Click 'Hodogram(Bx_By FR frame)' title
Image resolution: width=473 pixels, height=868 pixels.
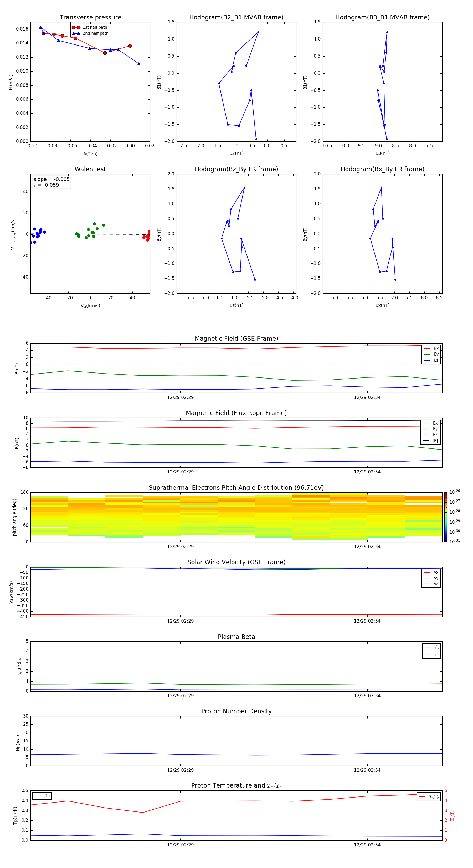[x=382, y=169]
